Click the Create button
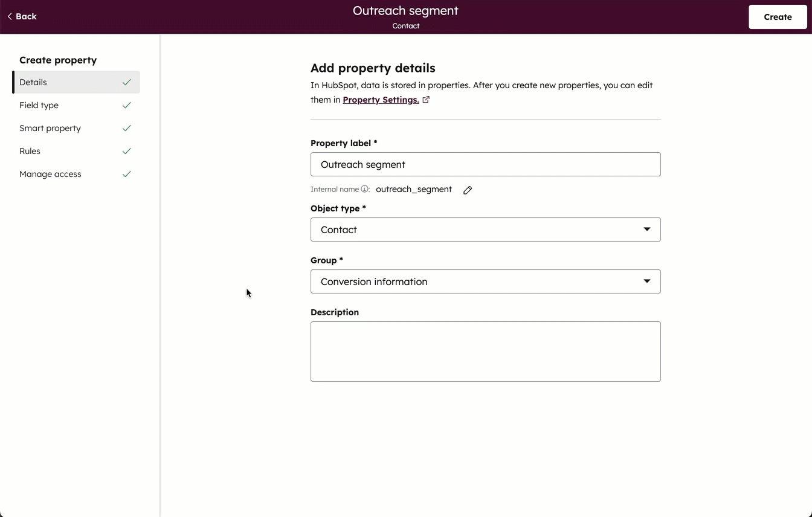This screenshot has height=517, width=812. (778, 16)
